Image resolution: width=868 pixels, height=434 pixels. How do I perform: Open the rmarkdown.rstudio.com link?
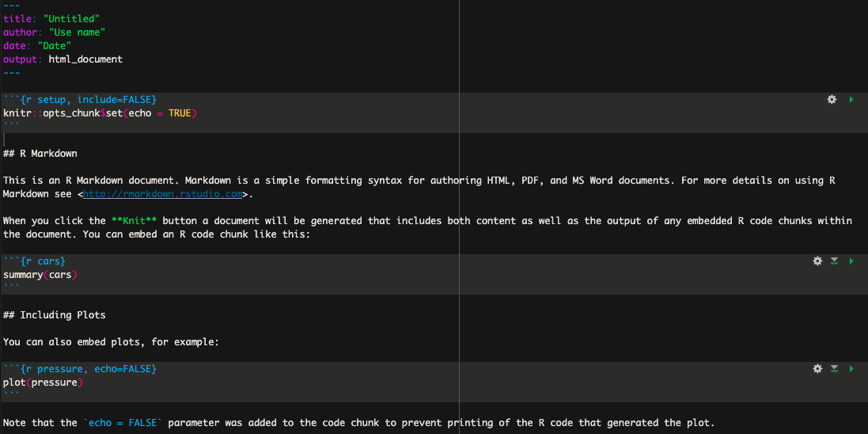point(162,194)
